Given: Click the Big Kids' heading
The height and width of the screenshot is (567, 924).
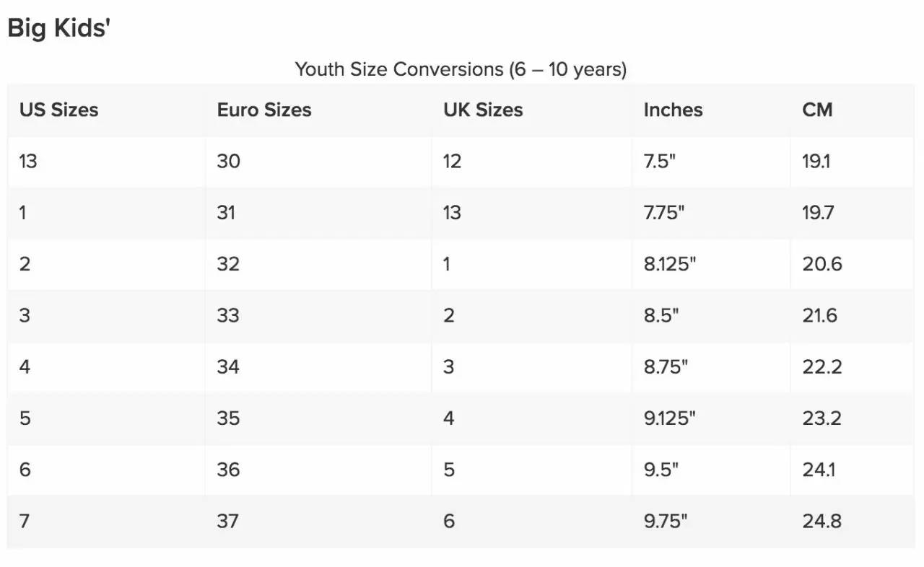Looking at the screenshot, I should 58,28.
